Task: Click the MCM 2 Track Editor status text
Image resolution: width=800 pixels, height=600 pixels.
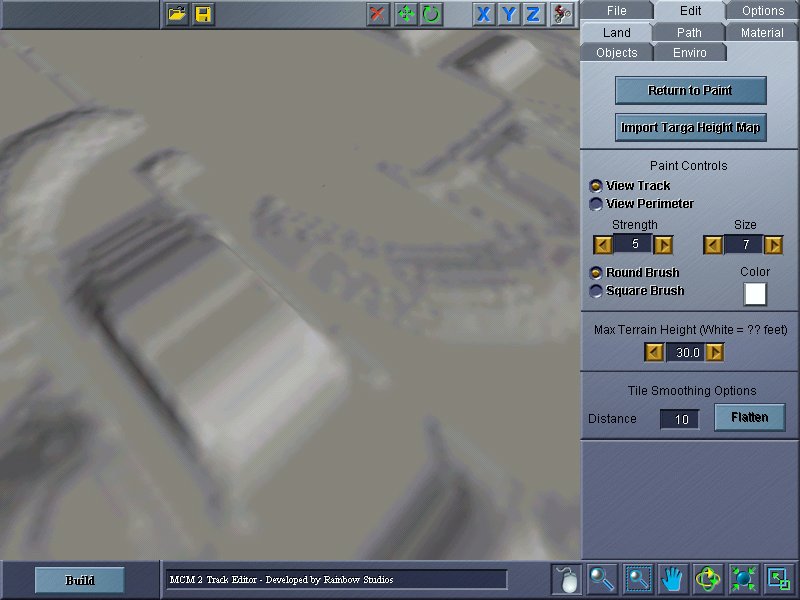Action: click(281, 580)
